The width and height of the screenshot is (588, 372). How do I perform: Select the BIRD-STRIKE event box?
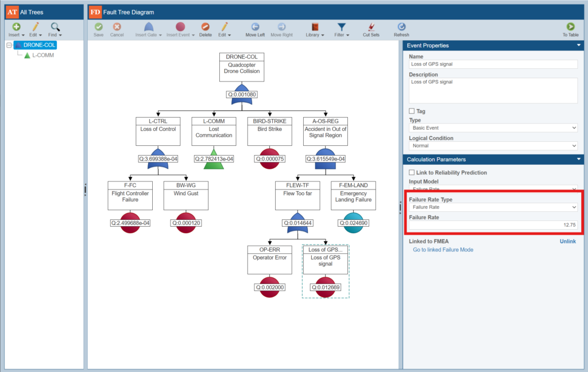270,131
